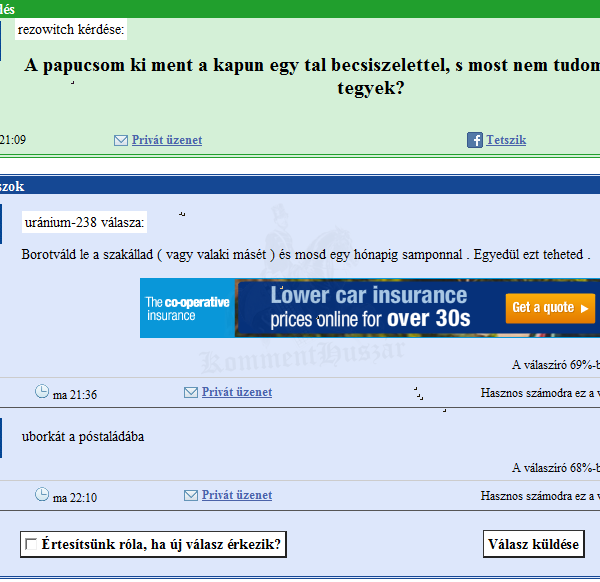Select the rezowitch kérdése label
Screen dimensions: 600x582
pos(71,29)
